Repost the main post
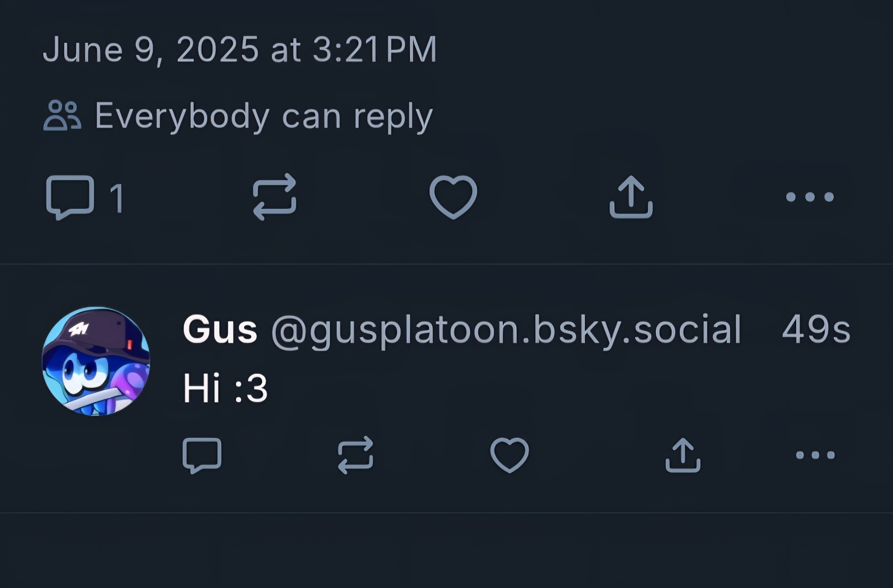The image size is (893, 588). 274,197
